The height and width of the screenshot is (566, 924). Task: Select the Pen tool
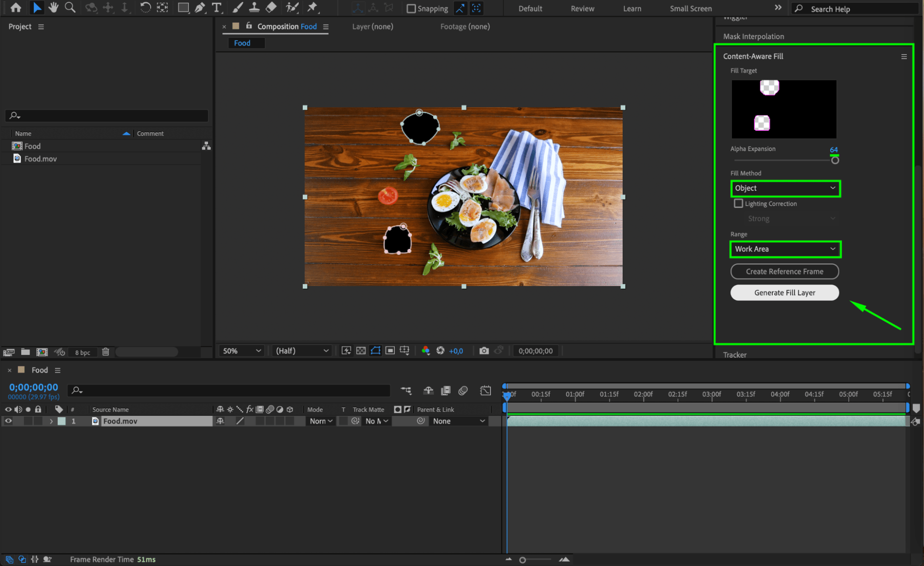point(200,7)
